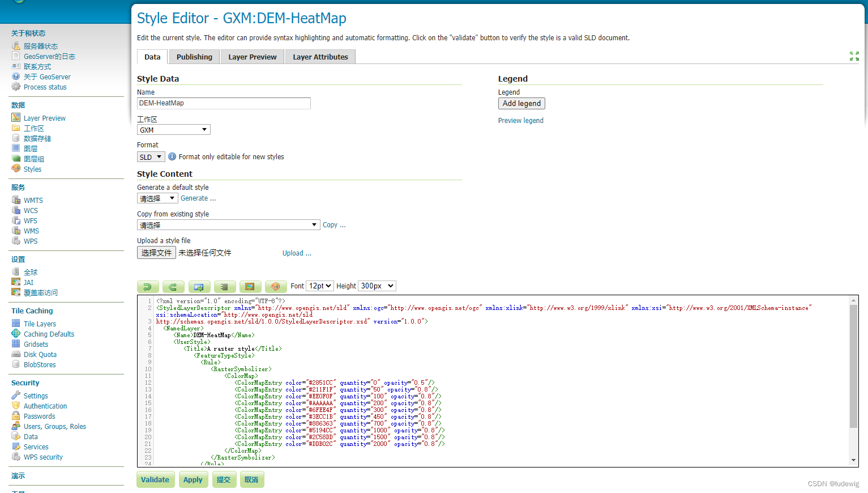
Task: Click the code editor scrollbar down arrow
Action: click(x=853, y=460)
